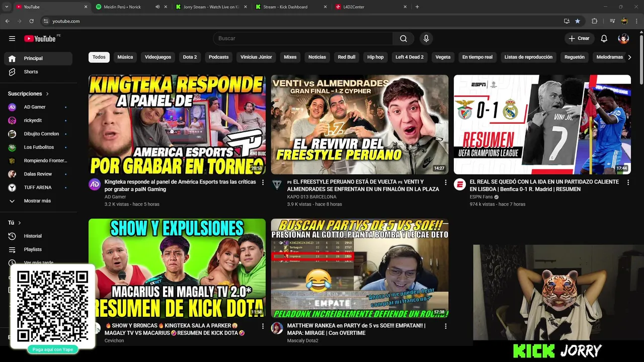Image resolution: width=644 pixels, height=362 pixels.
Task: Click the ESPN Fans channel name
Action: coord(481,197)
